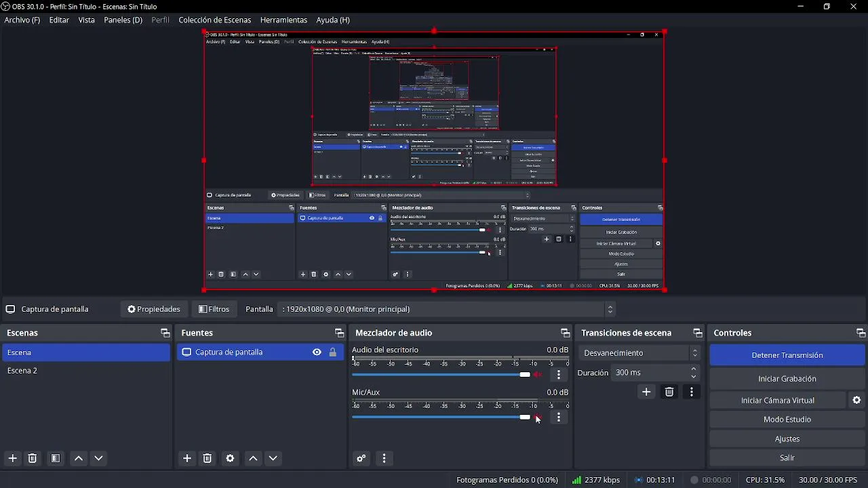Delete the selected source with trash icon
Image resolution: width=868 pixels, height=488 pixels.
[208, 458]
